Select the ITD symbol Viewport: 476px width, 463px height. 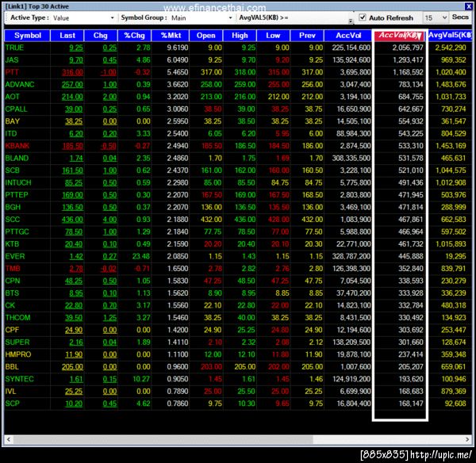(x=11, y=133)
